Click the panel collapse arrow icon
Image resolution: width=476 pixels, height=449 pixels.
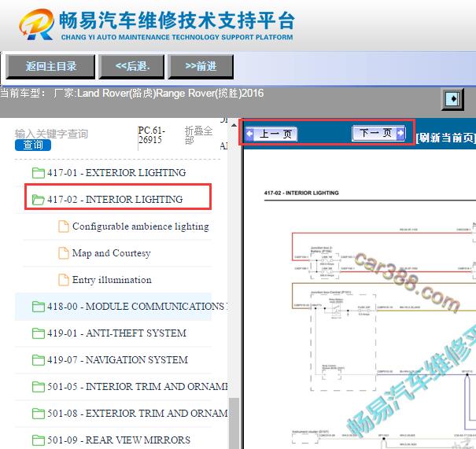[452, 99]
